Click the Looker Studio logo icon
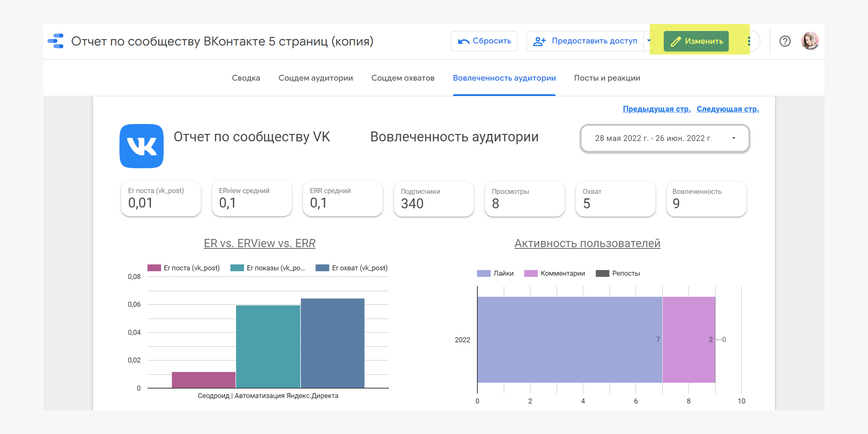Screen dimensions: 868x434 point(56,41)
